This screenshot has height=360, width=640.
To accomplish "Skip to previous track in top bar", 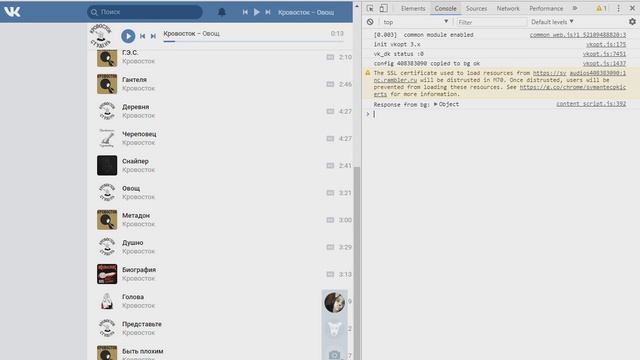I will click(245, 12).
